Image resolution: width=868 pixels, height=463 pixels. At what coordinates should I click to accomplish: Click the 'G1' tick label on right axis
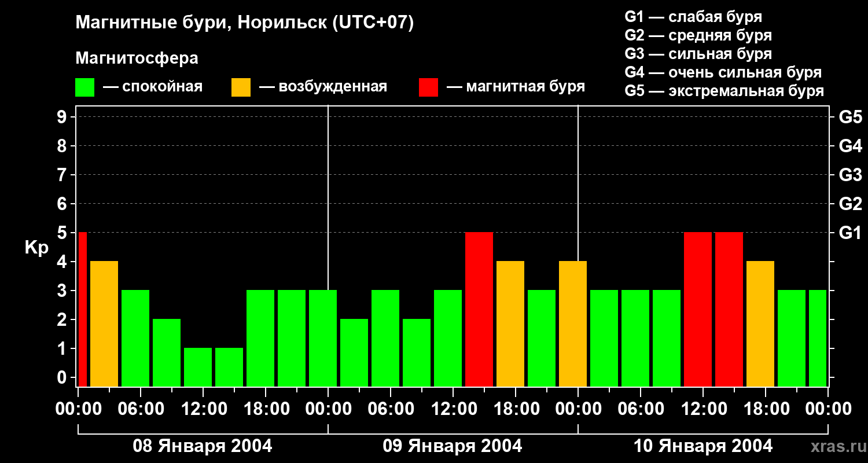(850, 233)
